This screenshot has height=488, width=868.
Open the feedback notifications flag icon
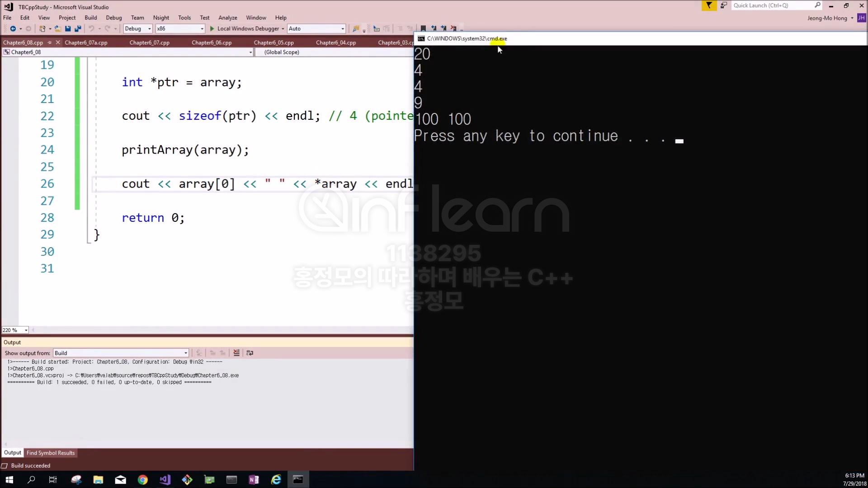tap(709, 5)
